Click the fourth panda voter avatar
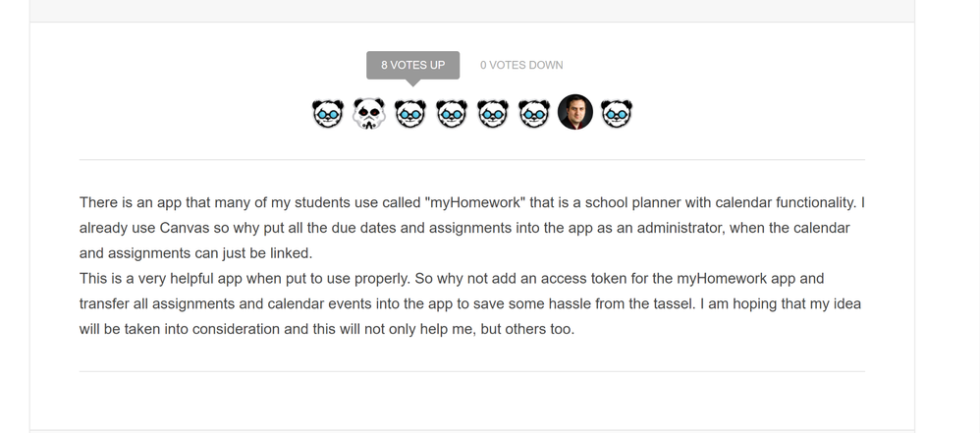Screen dimensions: 980x433 tap(452, 113)
